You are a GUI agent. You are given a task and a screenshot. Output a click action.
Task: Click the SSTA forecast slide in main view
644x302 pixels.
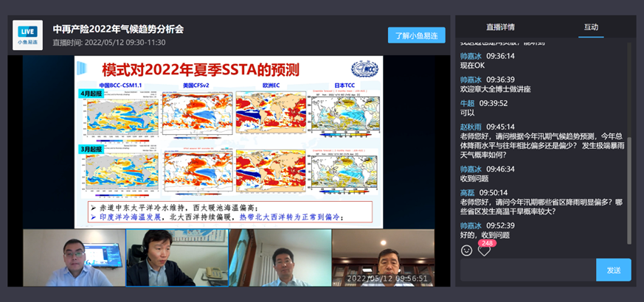pyautogui.click(x=229, y=142)
